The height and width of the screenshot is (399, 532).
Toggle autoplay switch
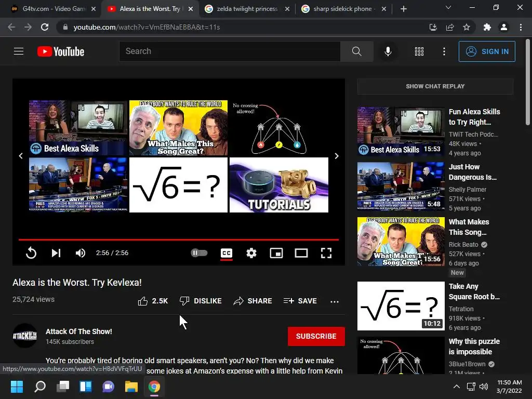click(199, 253)
